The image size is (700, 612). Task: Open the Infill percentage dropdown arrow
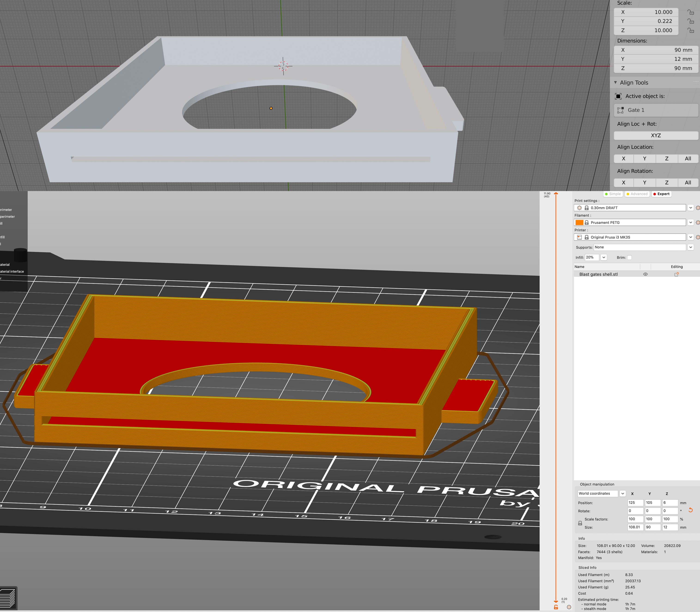[604, 258]
